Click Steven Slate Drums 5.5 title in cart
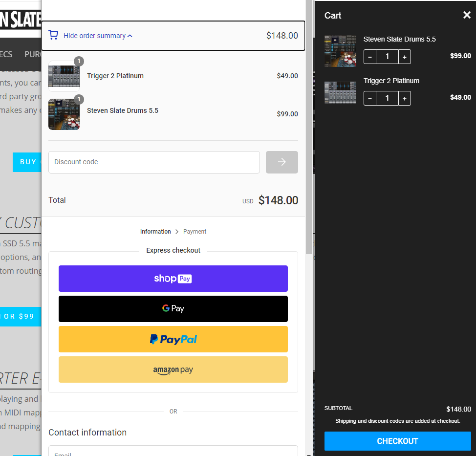476x456 pixels. [x=399, y=39]
